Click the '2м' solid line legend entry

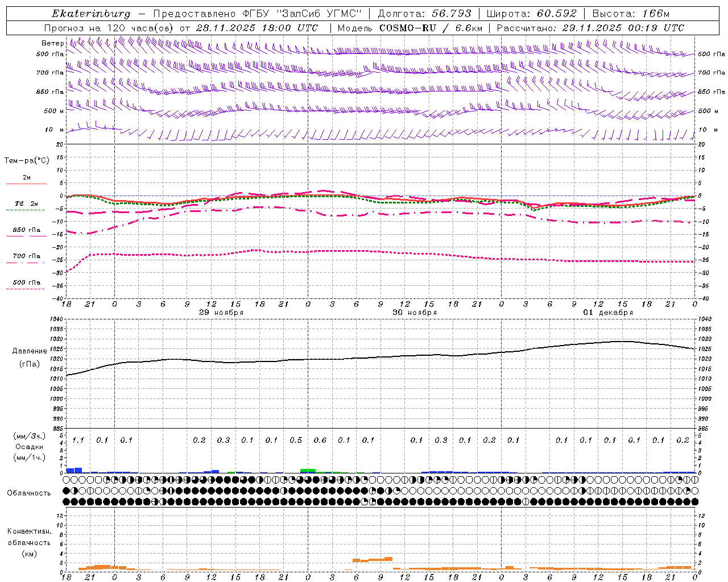27,178
